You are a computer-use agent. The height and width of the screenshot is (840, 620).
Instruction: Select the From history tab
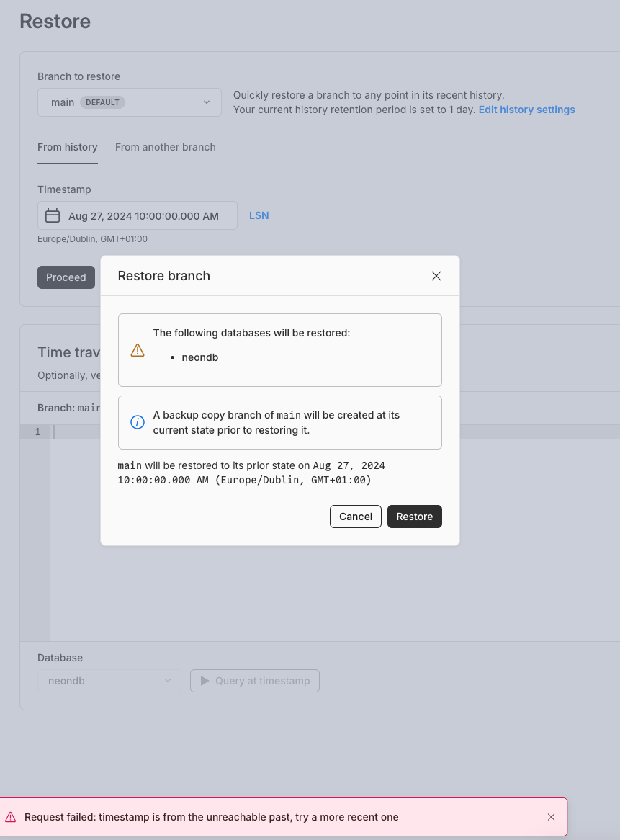coord(67,147)
